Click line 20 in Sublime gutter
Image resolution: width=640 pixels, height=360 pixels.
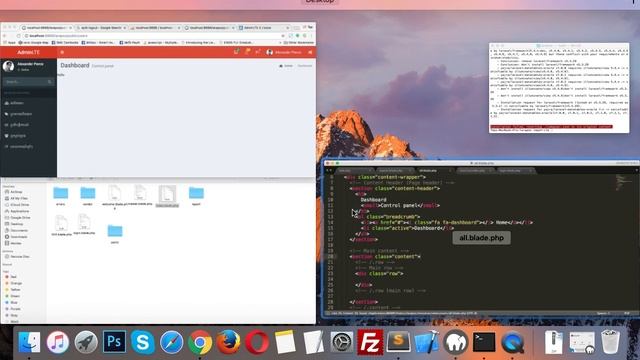click(x=330, y=257)
